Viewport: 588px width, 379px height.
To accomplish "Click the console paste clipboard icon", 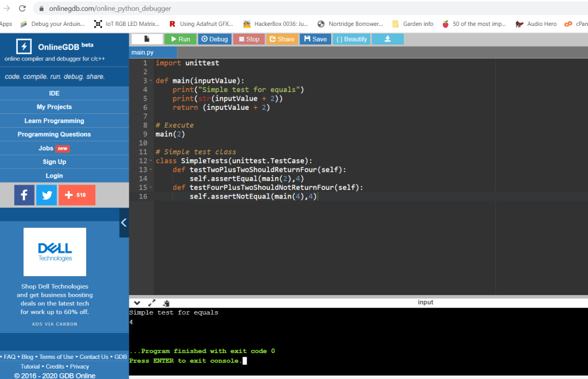I will pyautogui.click(x=166, y=303).
